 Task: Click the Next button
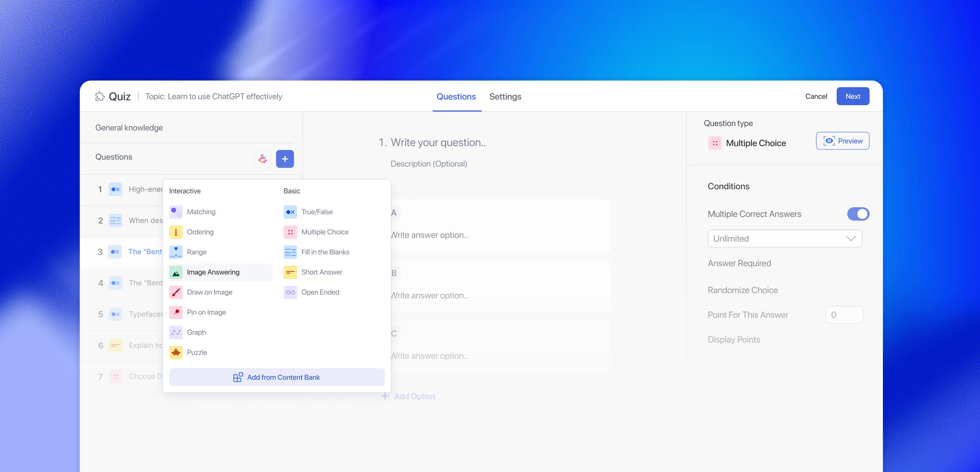tap(853, 96)
